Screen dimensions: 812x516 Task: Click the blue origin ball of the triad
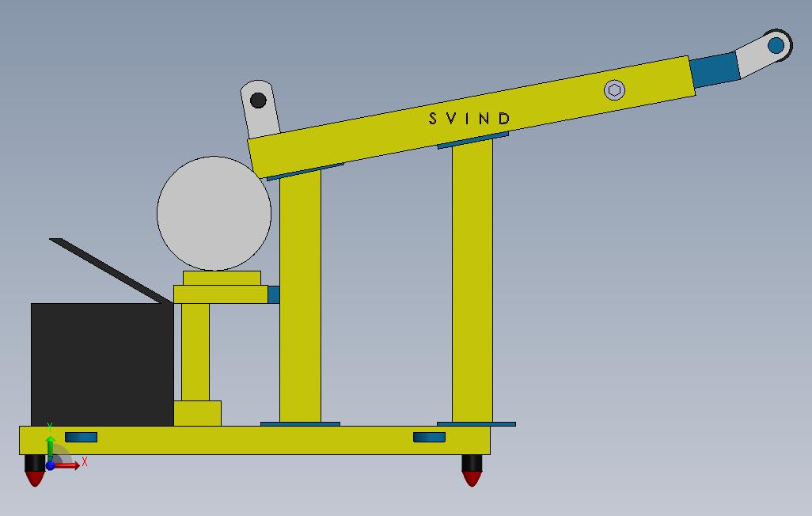point(50,466)
